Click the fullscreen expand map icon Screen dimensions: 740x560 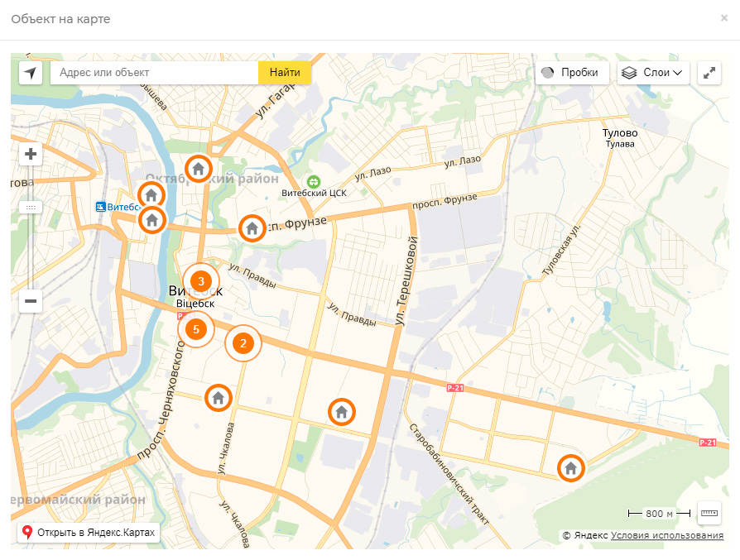[x=709, y=73]
